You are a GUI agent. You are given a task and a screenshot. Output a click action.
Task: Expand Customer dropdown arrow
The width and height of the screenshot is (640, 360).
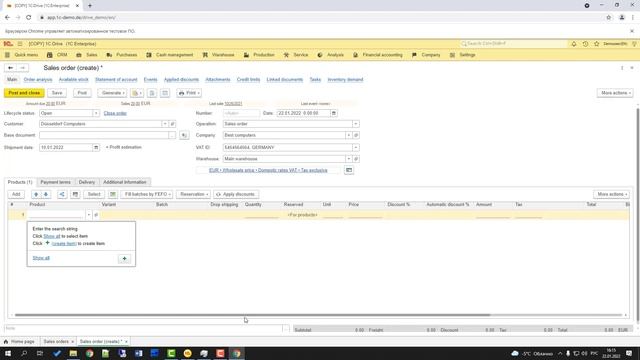click(x=165, y=124)
